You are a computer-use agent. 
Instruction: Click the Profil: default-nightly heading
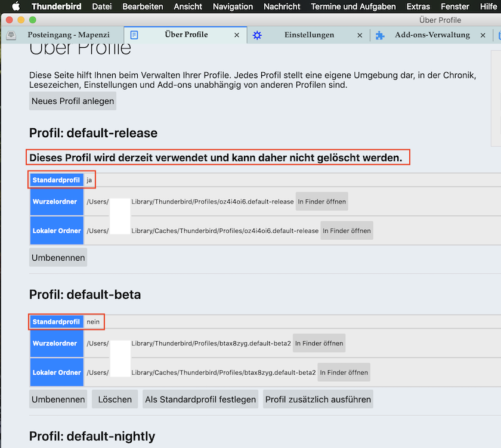point(92,436)
